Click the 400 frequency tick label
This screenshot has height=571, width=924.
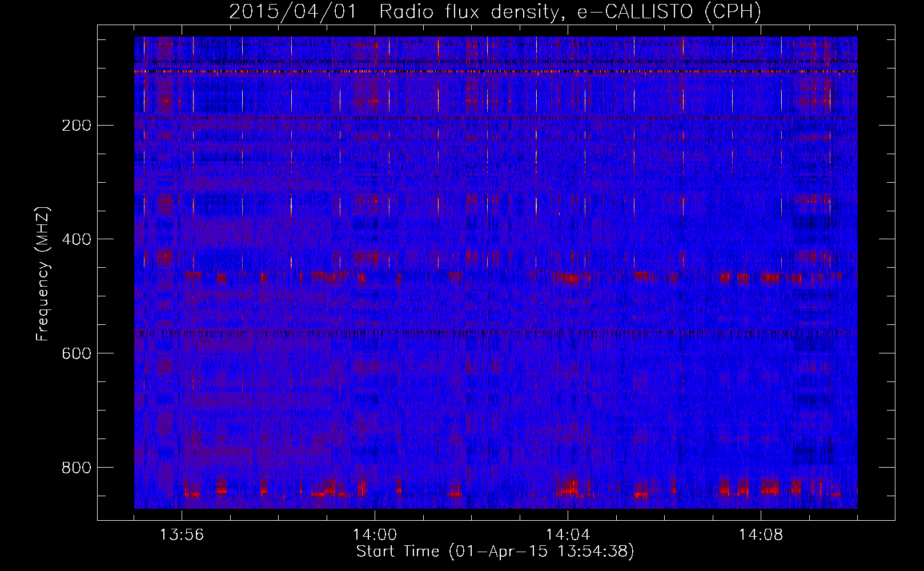tap(77, 240)
